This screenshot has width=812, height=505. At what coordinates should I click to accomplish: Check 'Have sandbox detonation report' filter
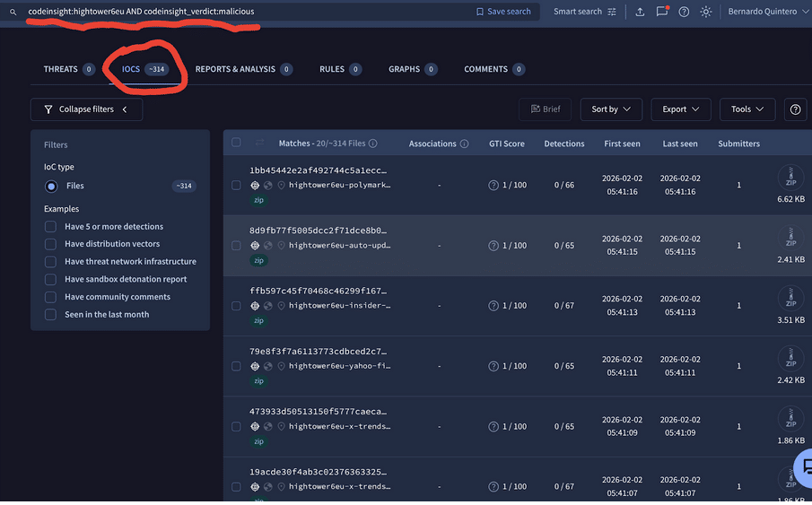pos(51,279)
